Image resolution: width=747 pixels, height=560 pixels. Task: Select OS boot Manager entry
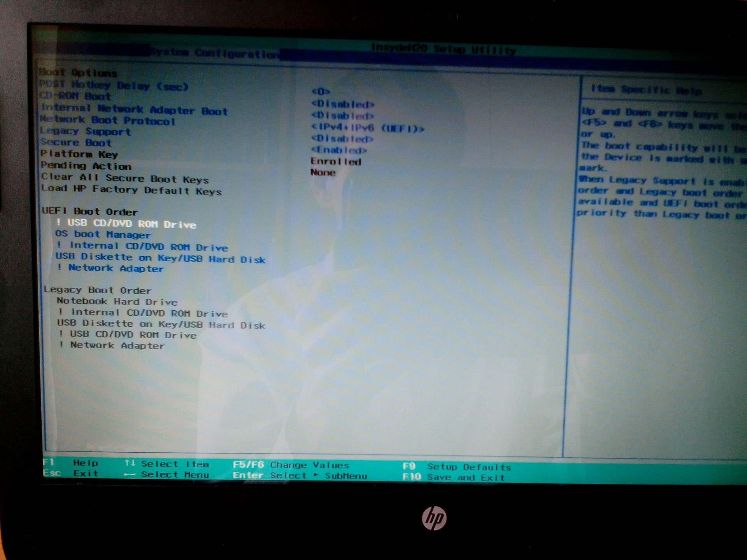pyautogui.click(x=103, y=234)
